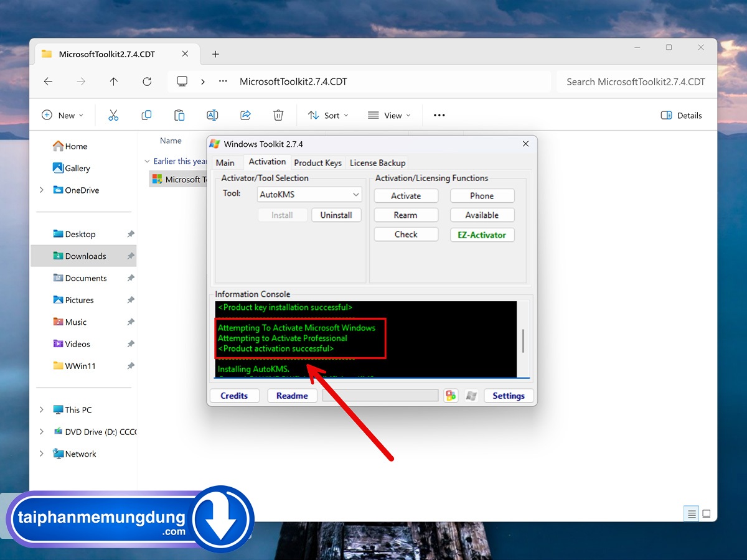Switch to the Activation tab
Screen dimensions: 747x560
pos(267,162)
